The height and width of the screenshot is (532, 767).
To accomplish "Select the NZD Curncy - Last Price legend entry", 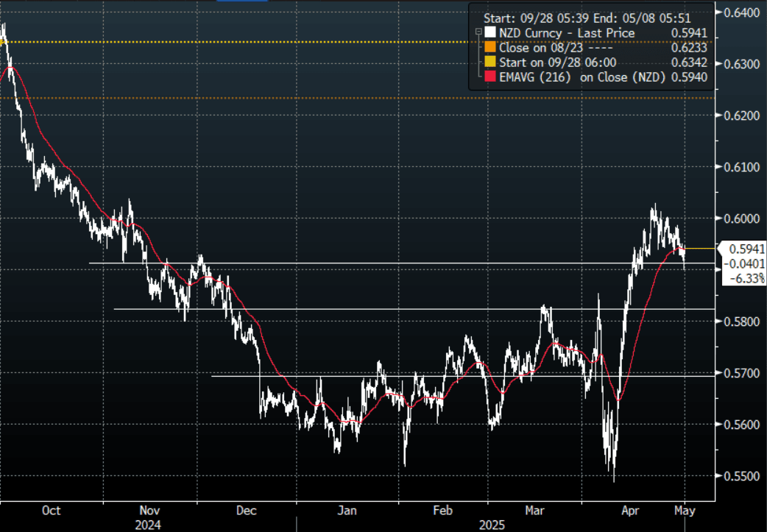I will tap(567, 33).
